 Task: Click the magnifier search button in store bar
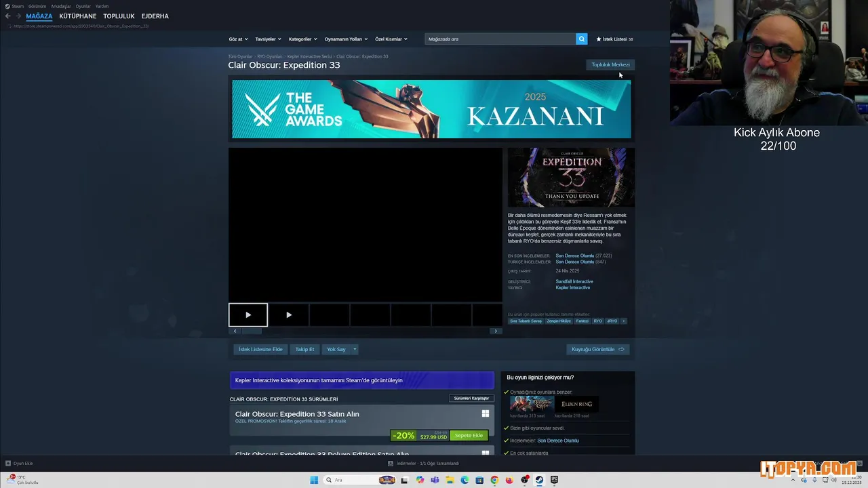point(582,39)
